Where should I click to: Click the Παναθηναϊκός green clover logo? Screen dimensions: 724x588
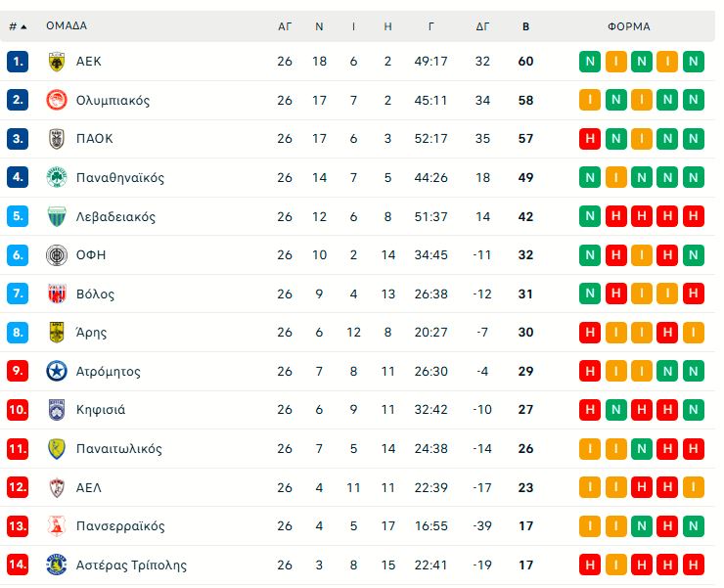point(56,178)
